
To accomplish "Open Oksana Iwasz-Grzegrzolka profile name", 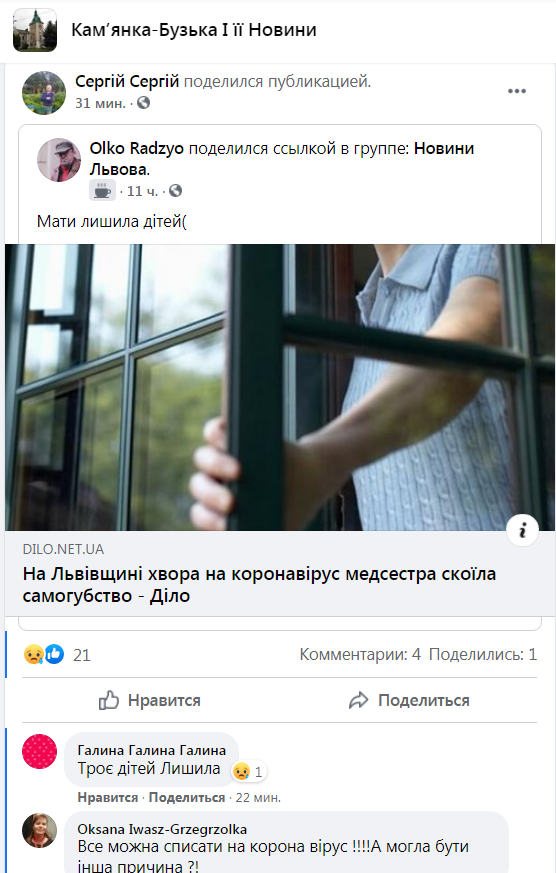I will point(162,829).
